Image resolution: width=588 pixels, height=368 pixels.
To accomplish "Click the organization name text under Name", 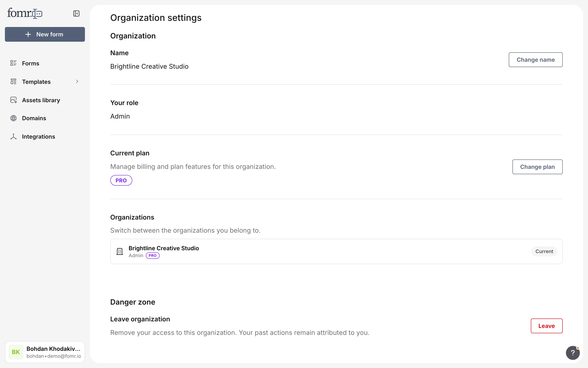I will [149, 66].
